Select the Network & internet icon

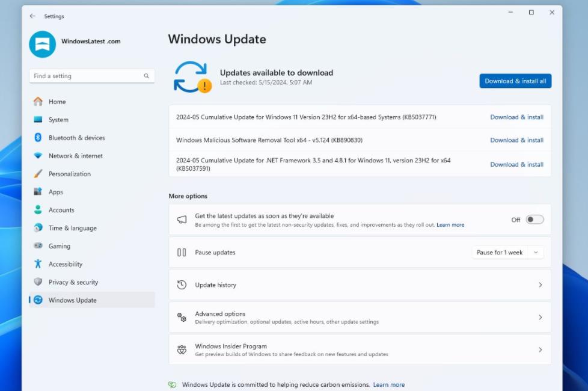(x=38, y=156)
